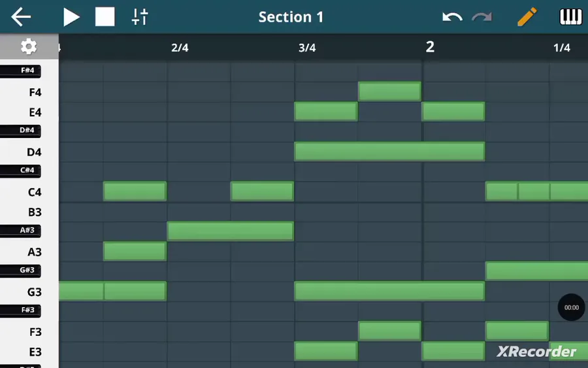Tap the back arrow icon
This screenshot has height=368, width=588.
click(21, 17)
